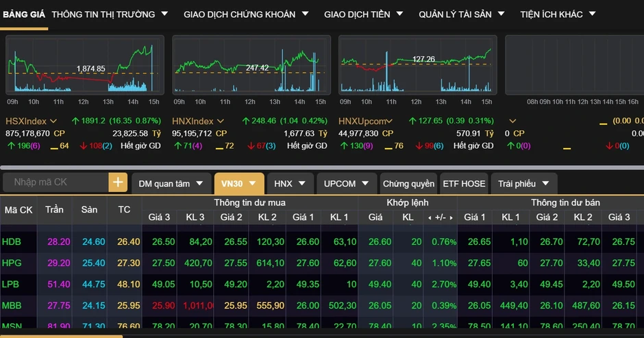Click MBB bid price 25.90
This screenshot has height=338, width=644.
click(164, 306)
